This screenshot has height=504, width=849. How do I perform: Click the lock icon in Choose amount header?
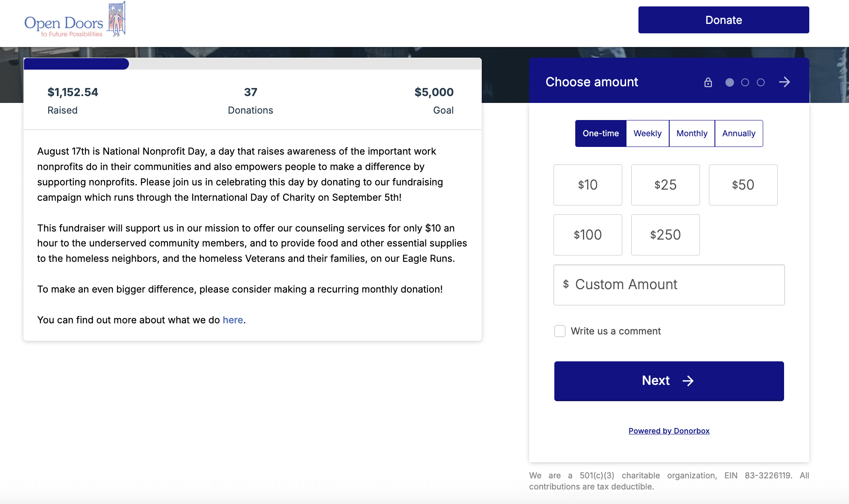(708, 82)
